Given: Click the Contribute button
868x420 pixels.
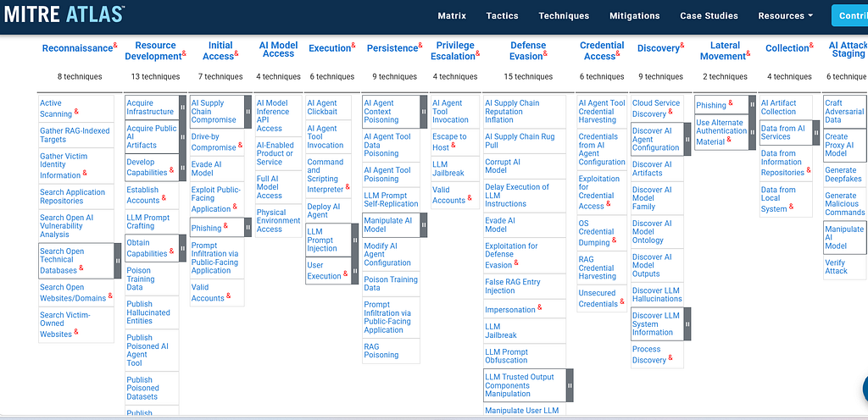Looking at the screenshot, I should (x=849, y=15).
